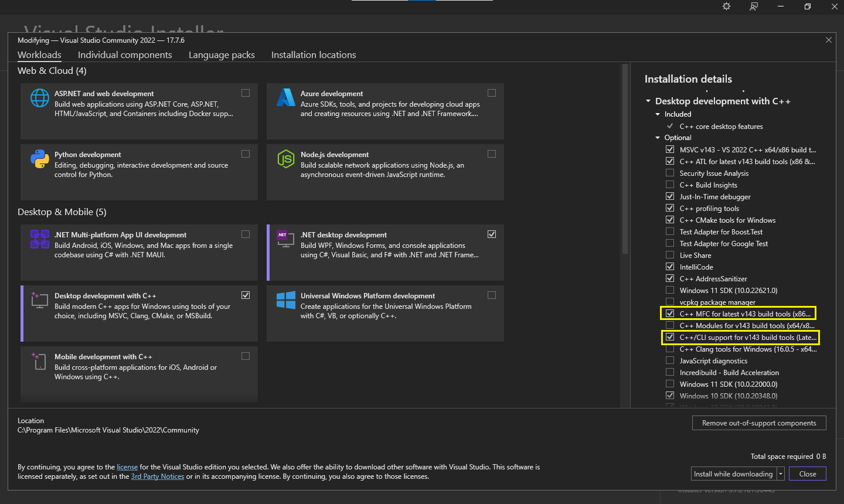Image resolution: width=844 pixels, height=504 pixels.
Task: Uncheck Windows 10 SDK (10.0.20348.0)
Action: tap(670, 396)
